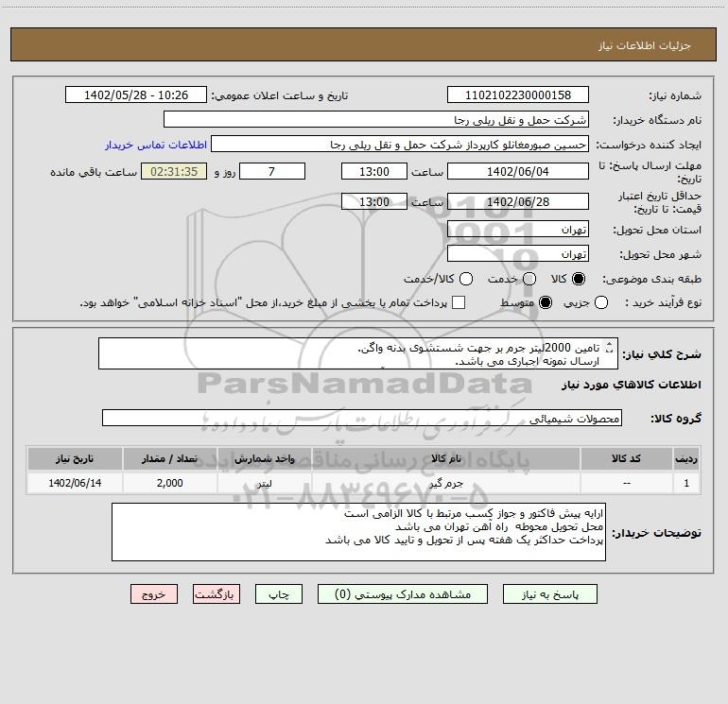Click the response deadline date 1402/06/04
The image size is (728, 704).
coord(518,171)
